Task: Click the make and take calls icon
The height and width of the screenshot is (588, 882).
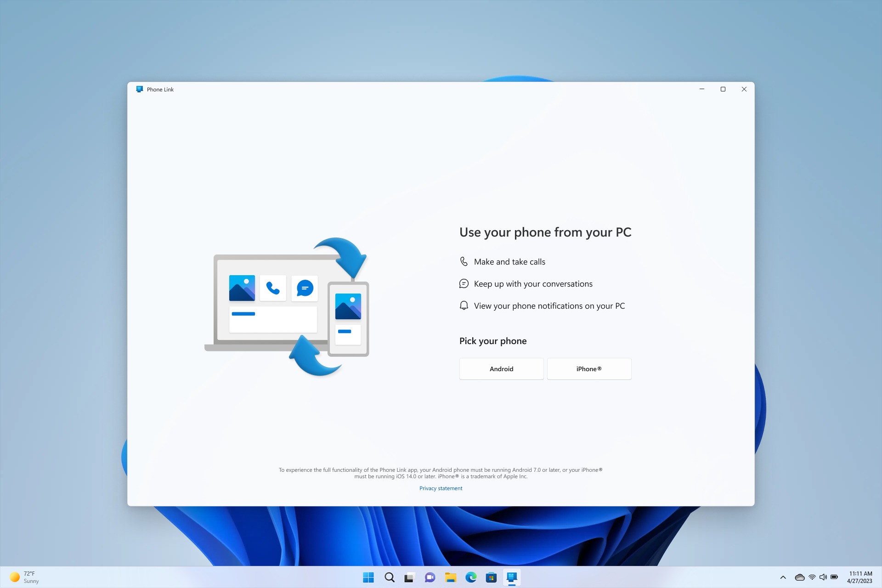Action: point(464,261)
